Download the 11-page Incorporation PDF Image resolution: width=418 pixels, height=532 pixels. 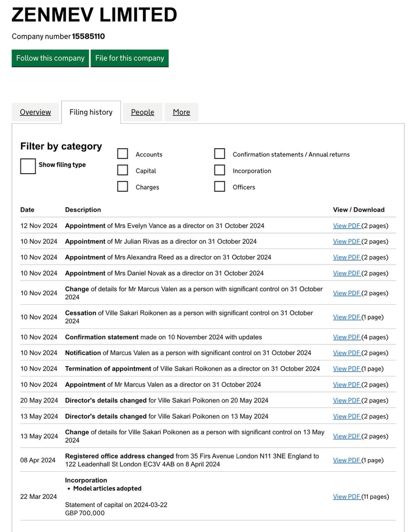tap(347, 497)
